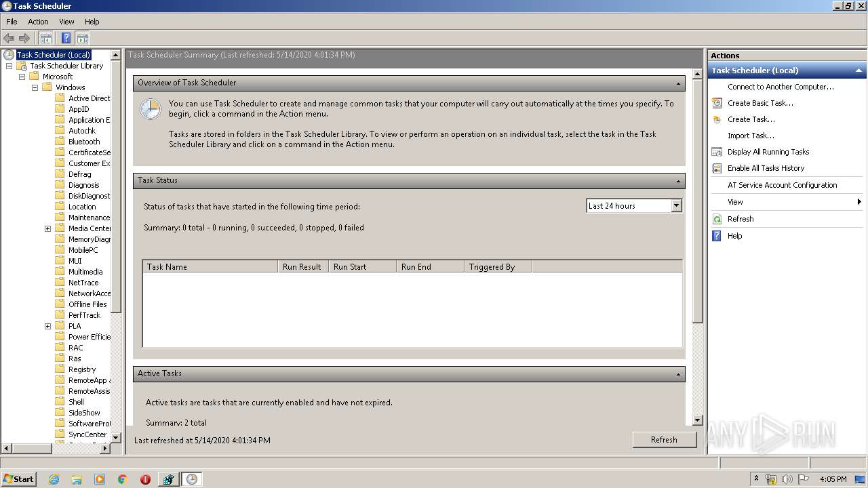Screen dimensions: 868x488
Task: Sort by Triggered By column header
Action: click(x=498, y=267)
